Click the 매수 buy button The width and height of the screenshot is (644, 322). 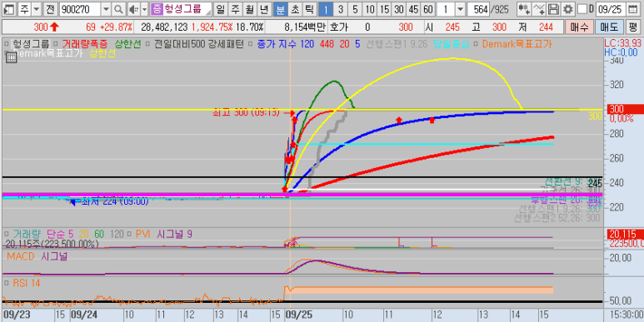pyautogui.click(x=579, y=27)
